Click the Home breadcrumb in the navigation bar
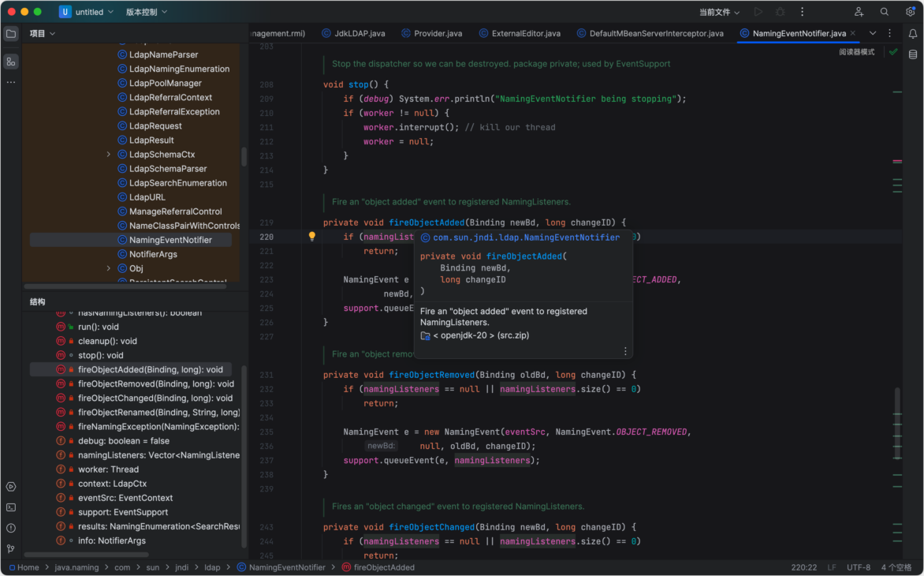Image resolution: width=924 pixels, height=576 pixels. click(24, 567)
